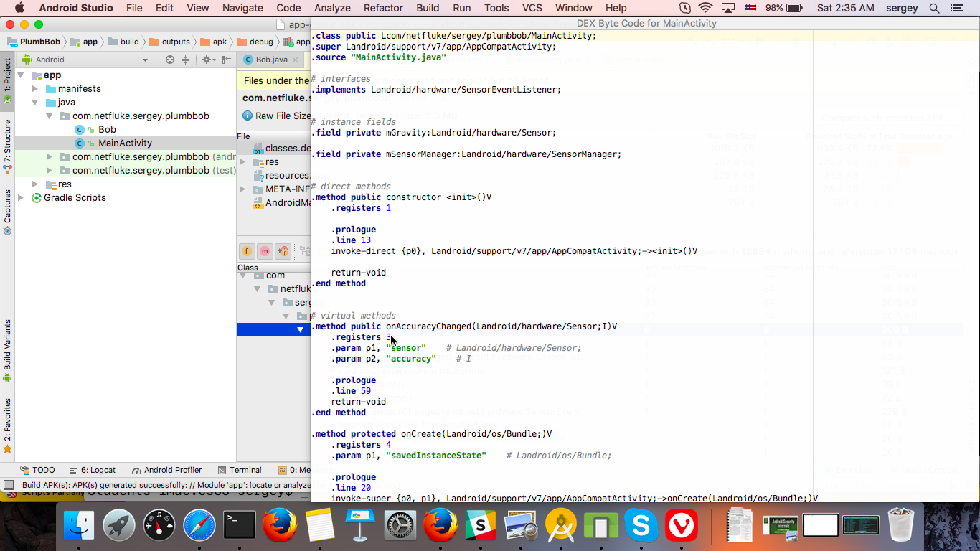
Task: Select the Bob class in project tree
Action: (x=107, y=130)
